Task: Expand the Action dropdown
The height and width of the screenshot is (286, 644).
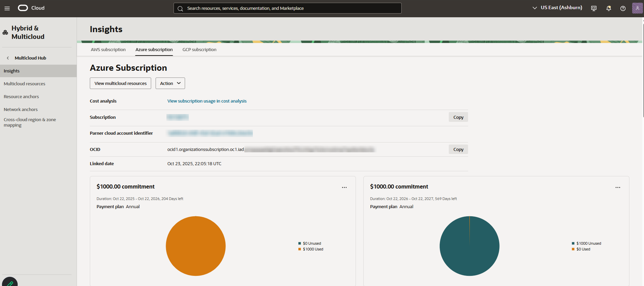Action: (x=170, y=83)
